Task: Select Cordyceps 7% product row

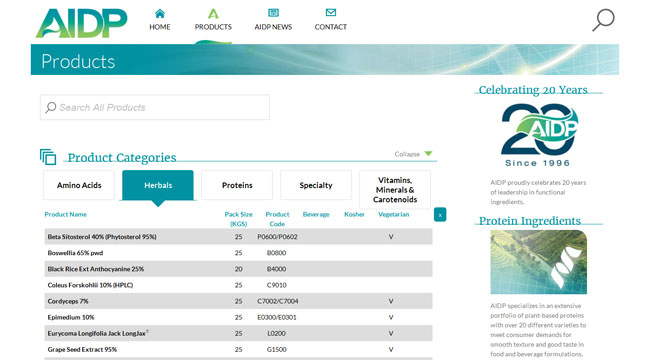Action: point(238,301)
